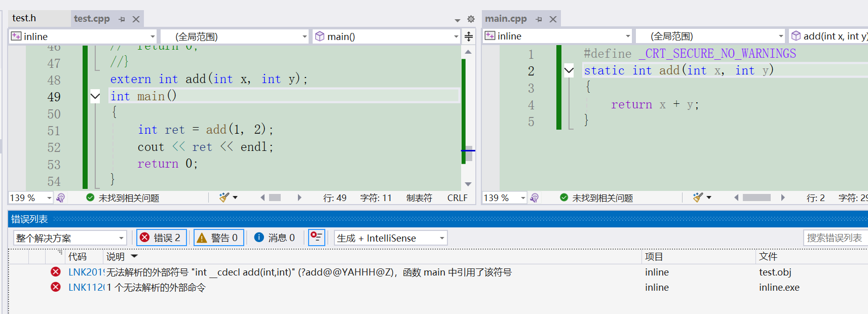Open the main() member dropdown
Viewport: 868px width, 314px height.
point(387,36)
